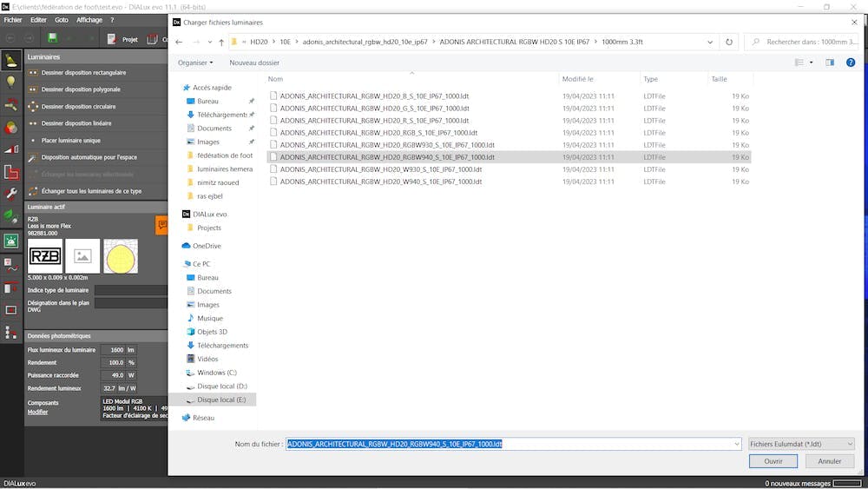Open the wrench maintenance tool icon
Image resolution: width=868 pixels, height=489 pixels.
[x=11, y=194]
